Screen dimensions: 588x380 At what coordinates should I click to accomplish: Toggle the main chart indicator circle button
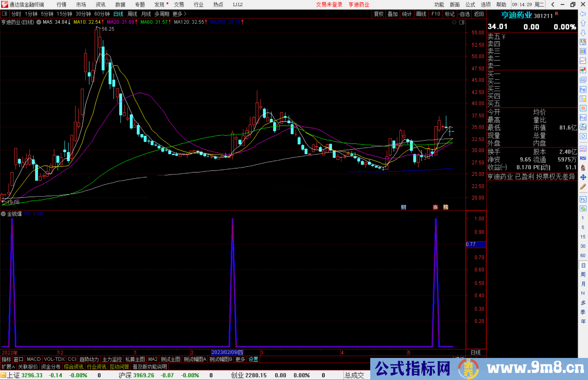(x=39, y=22)
